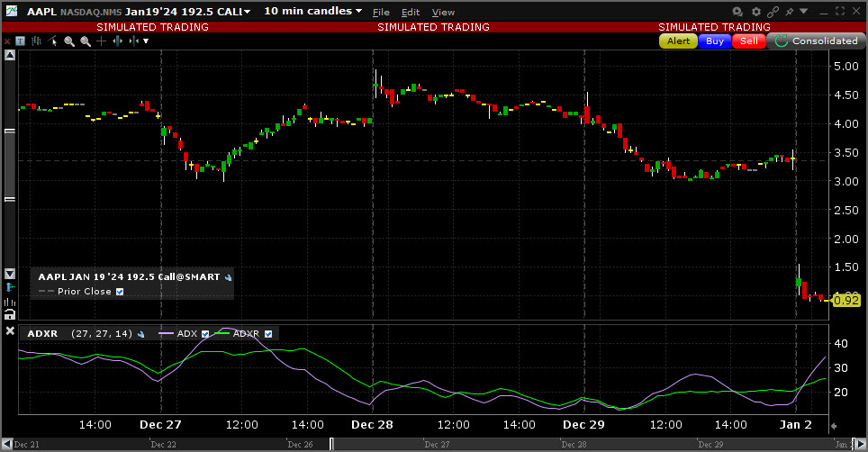
Task: Click the Dec 28 date label
Action: 372,424
